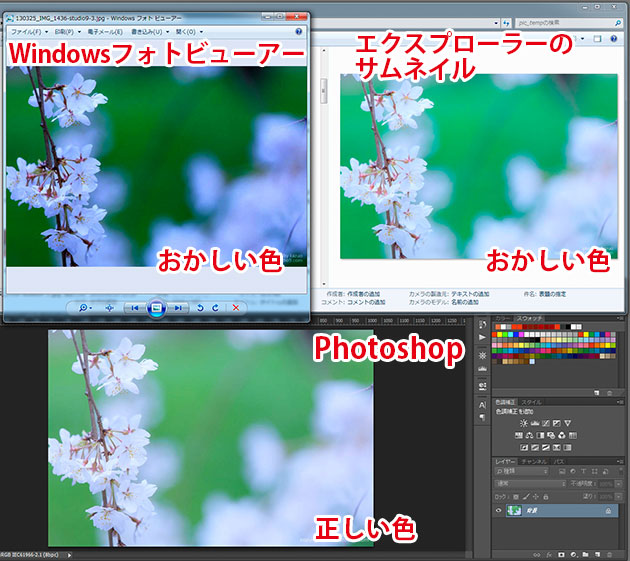Go to previous photo in Photo Viewer
The height and width of the screenshot is (561, 630).
135,308
